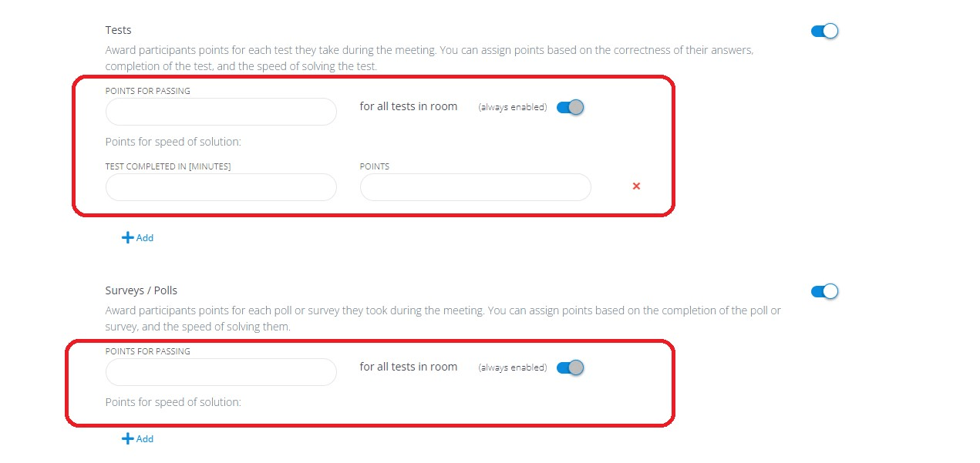Click the Add link in Surveys / Polls section
The image size is (980, 463).
[145, 439]
